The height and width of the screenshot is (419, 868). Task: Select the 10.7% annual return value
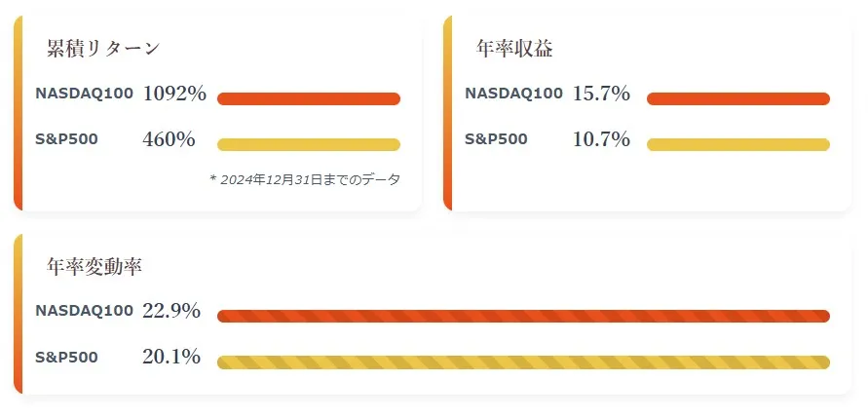601,139
